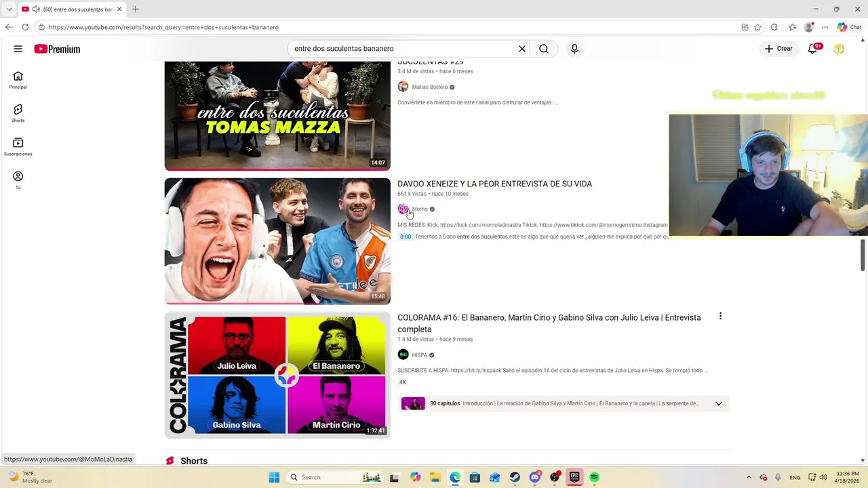This screenshot has height=488, width=868.
Task: Open Suscripciones in the sidebar
Action: coord(18,146)
